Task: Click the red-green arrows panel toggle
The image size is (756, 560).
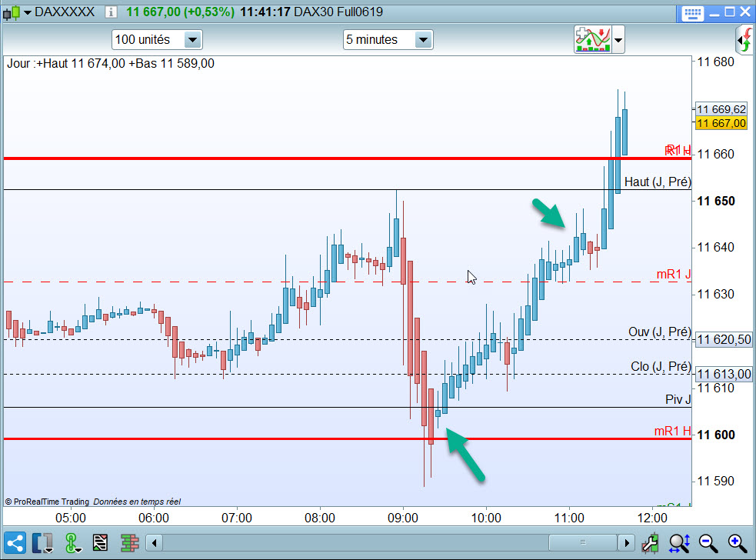Action: coord(745,40)
